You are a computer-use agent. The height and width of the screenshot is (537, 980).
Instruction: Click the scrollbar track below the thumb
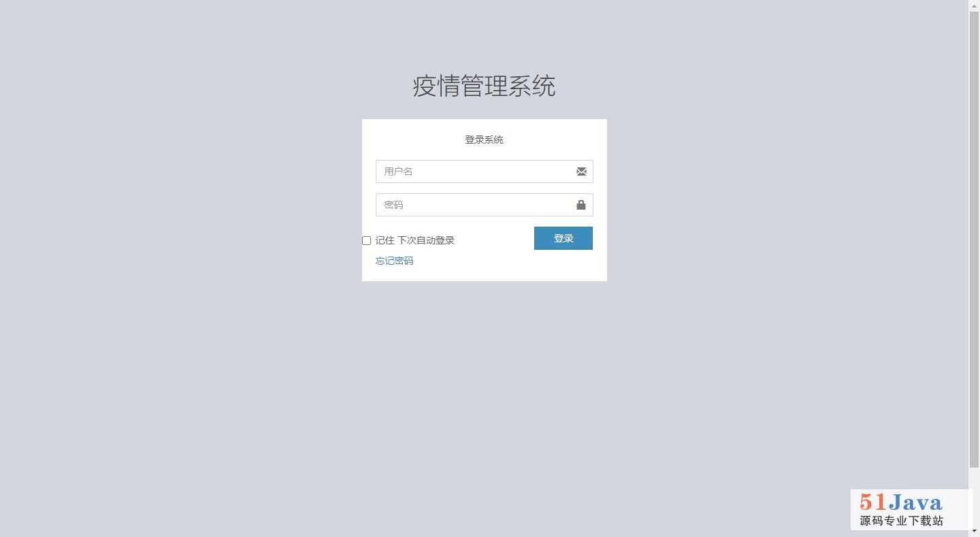974,497
